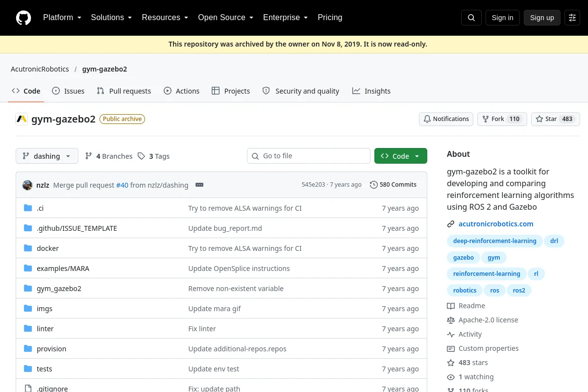
Task: Open pull request #40 link
Action: coord(122,185)
